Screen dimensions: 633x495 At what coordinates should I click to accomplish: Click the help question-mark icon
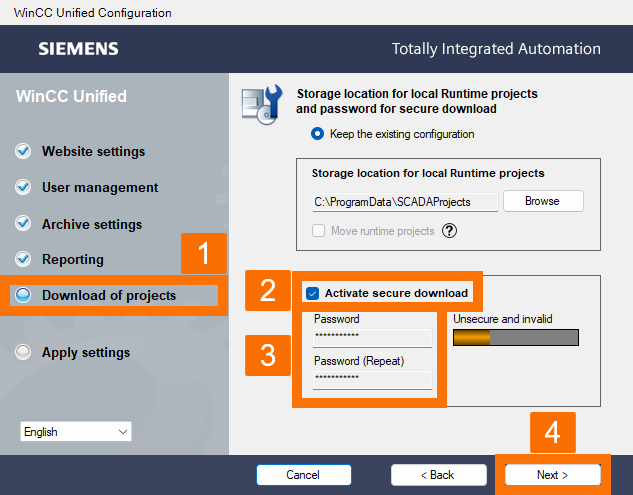pyautogui.click(x=449, y=231)
